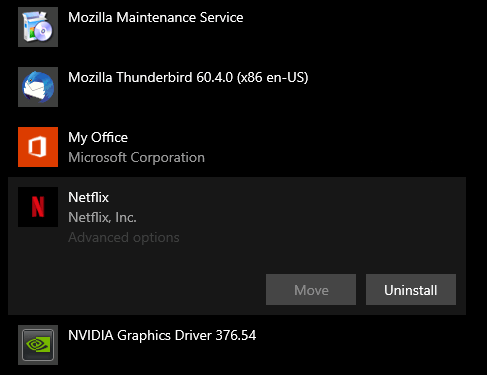Click the Microsoft Corporation publisher text
The width and height of the screenshot is (487, 375).
click(136, 157)
